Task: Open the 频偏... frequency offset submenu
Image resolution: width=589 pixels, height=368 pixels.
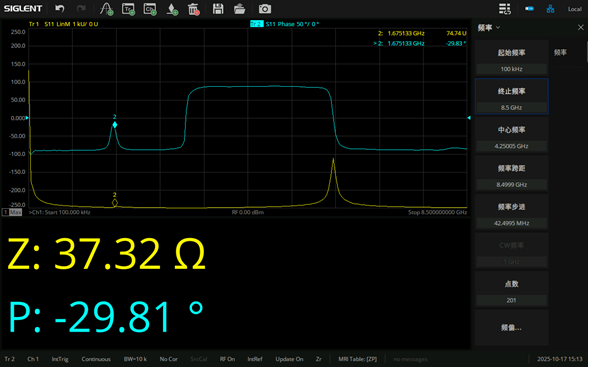Action: point(511,328)
